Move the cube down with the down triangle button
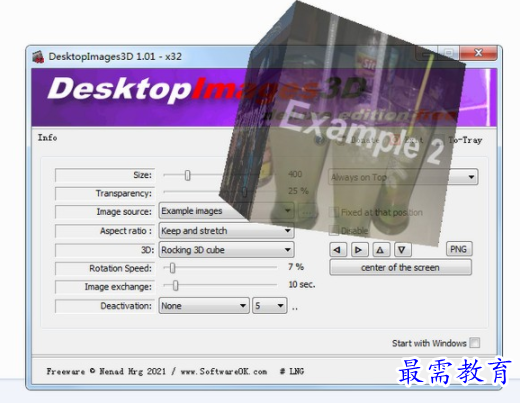 pyautogui.click(x=403, y=250)
